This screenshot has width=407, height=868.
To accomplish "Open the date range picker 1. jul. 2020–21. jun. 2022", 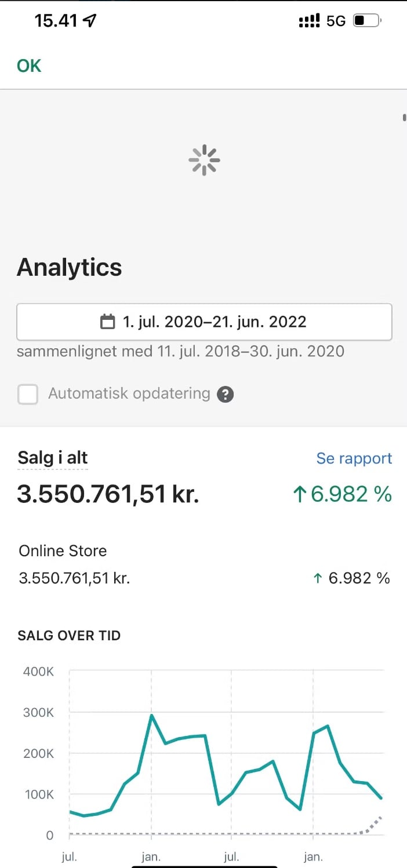I will 204,322.
